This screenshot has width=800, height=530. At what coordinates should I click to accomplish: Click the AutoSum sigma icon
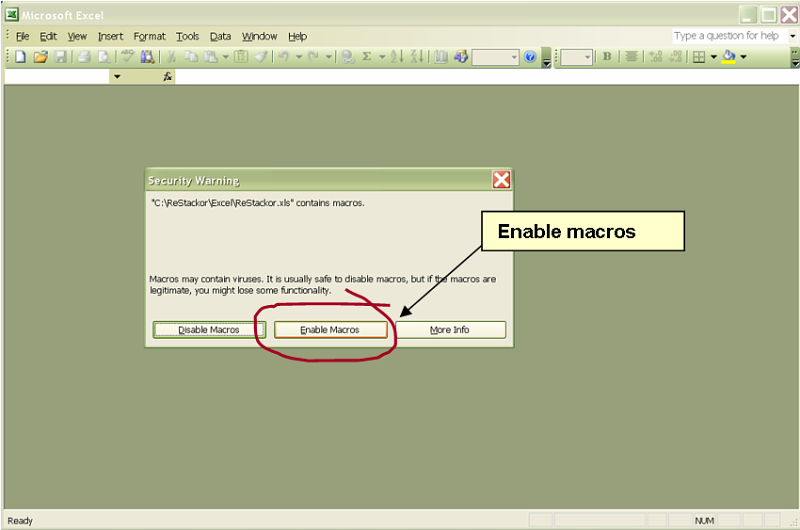[367, 57]
